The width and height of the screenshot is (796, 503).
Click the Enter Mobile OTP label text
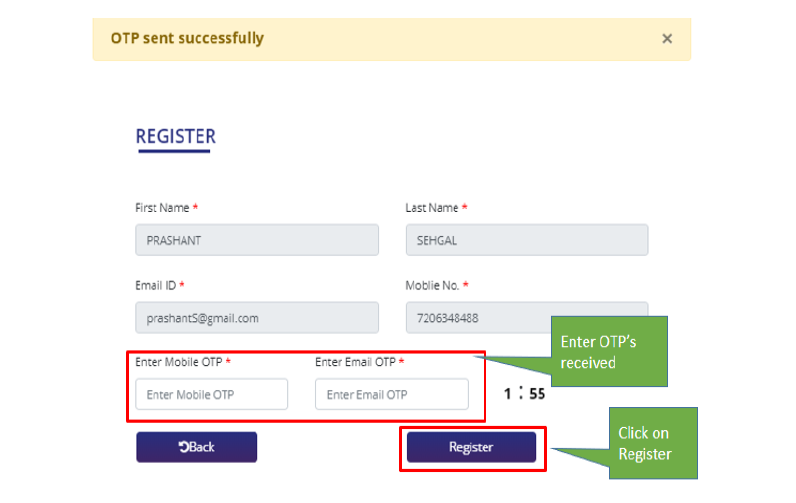pyautogui.click(x=179, y=362)
